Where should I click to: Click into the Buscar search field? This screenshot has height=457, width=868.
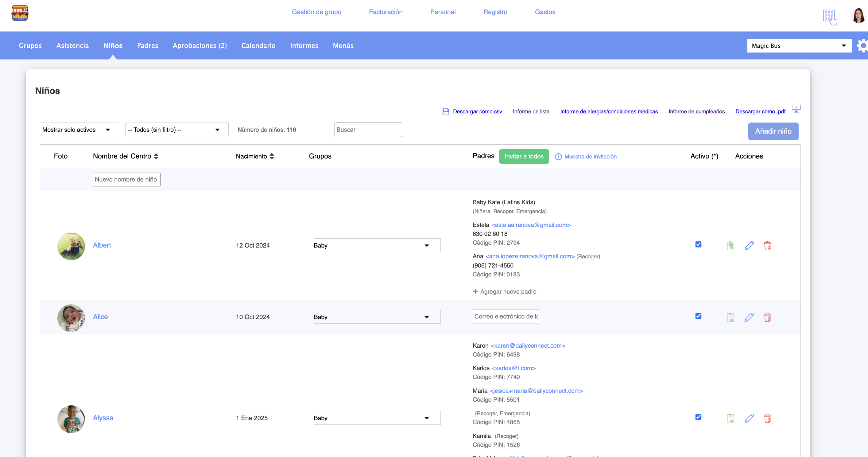click(x=368, y=130)
